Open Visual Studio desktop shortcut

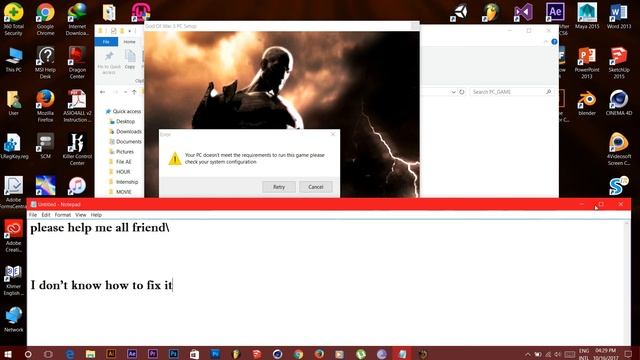point(524,13)
